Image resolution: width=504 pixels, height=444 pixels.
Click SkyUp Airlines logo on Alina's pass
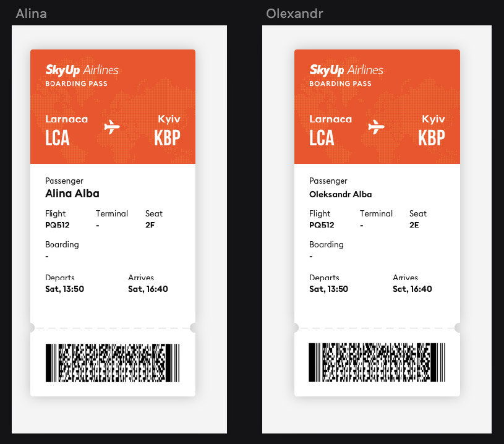coord(82,70)
